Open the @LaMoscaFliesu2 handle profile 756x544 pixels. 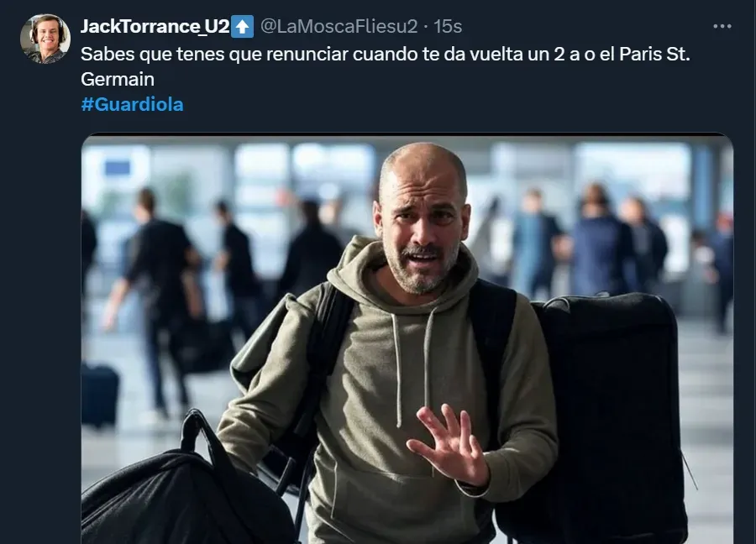pos(339,26)
